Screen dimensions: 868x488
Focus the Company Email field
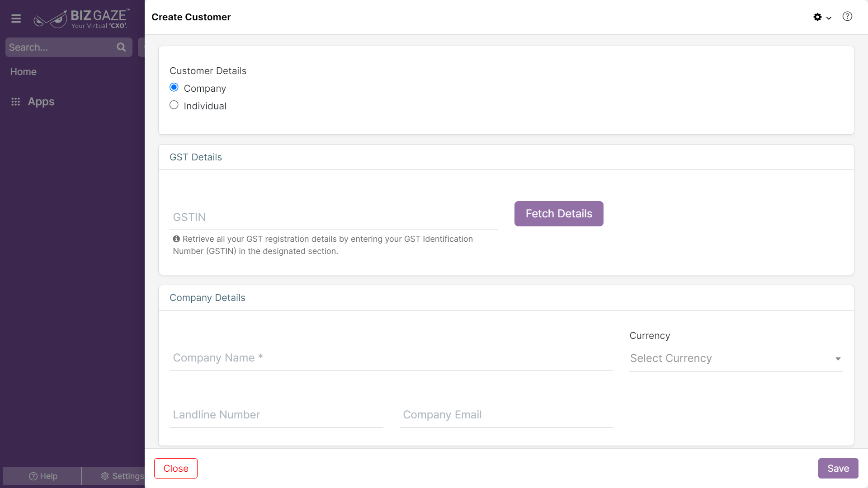point(506,415)
